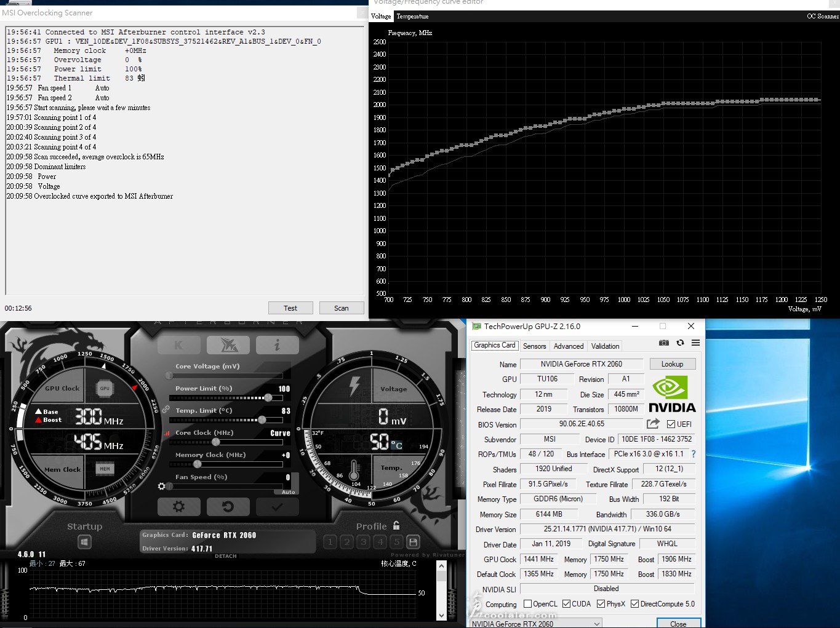Click log line 'Overclocked curve exported to MSI Afterburner'
This screenshot has width=840, height=628.
coord(90,196)
